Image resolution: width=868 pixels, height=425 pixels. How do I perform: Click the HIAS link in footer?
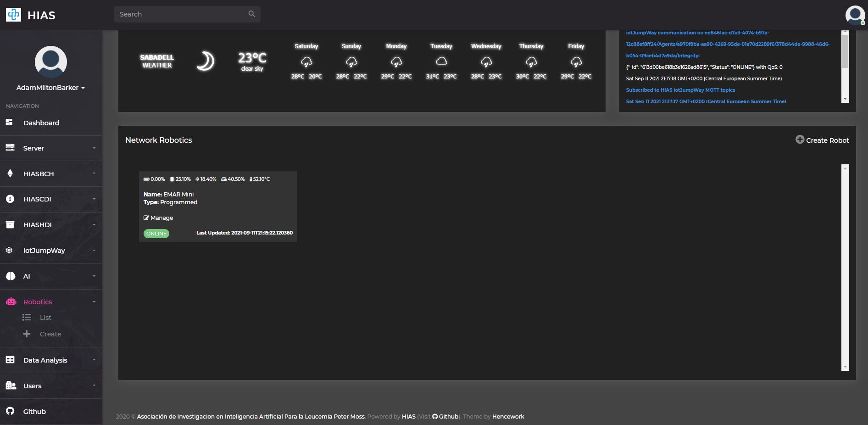pyautogui.click(x=408, y=417)
